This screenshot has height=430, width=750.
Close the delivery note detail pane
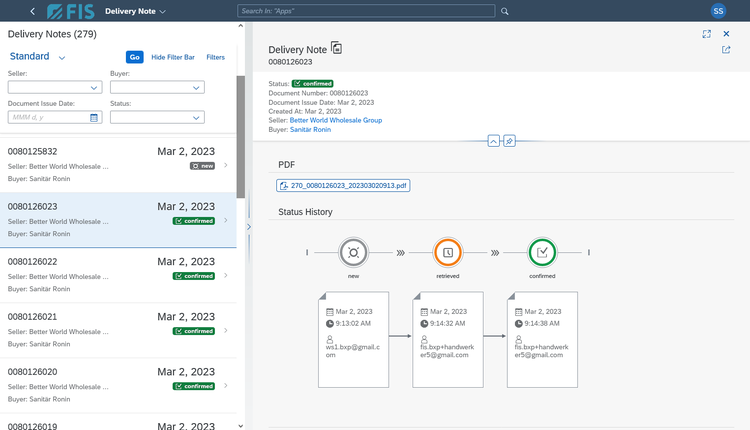tap(726, 34)
